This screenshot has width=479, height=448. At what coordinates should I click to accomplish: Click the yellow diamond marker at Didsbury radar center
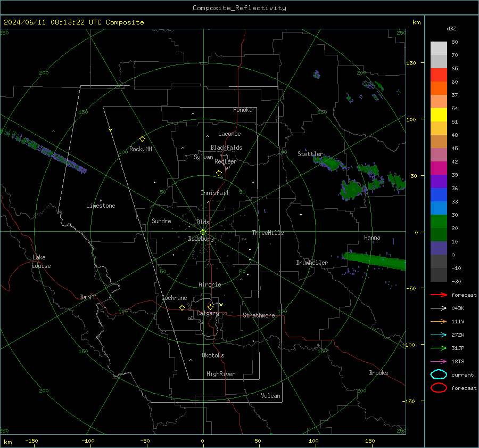pos(203,232)
